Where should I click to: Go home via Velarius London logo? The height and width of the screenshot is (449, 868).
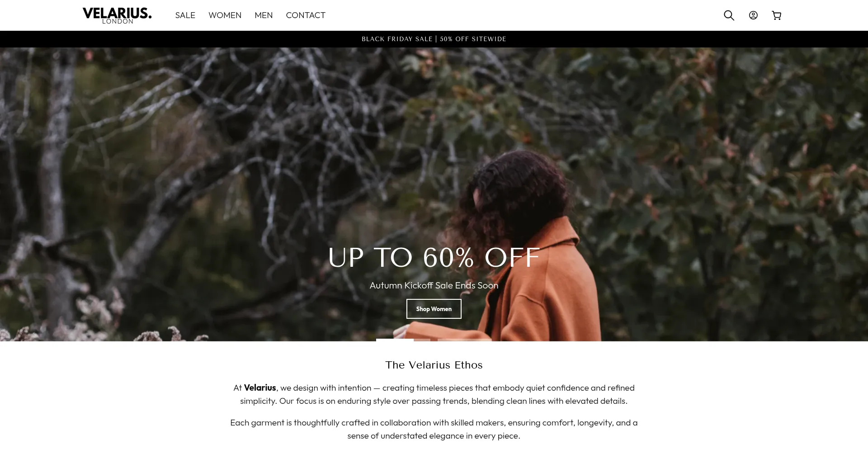(x=117, y=15)
